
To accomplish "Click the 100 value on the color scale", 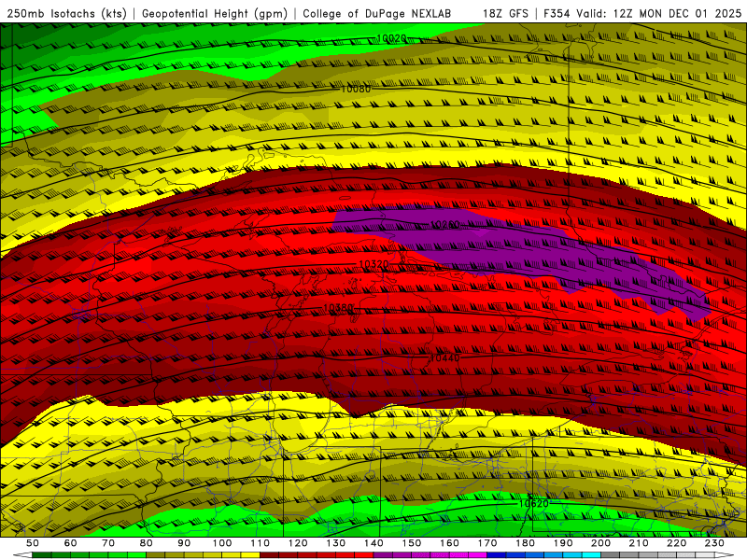I will [x=222, y=543].
